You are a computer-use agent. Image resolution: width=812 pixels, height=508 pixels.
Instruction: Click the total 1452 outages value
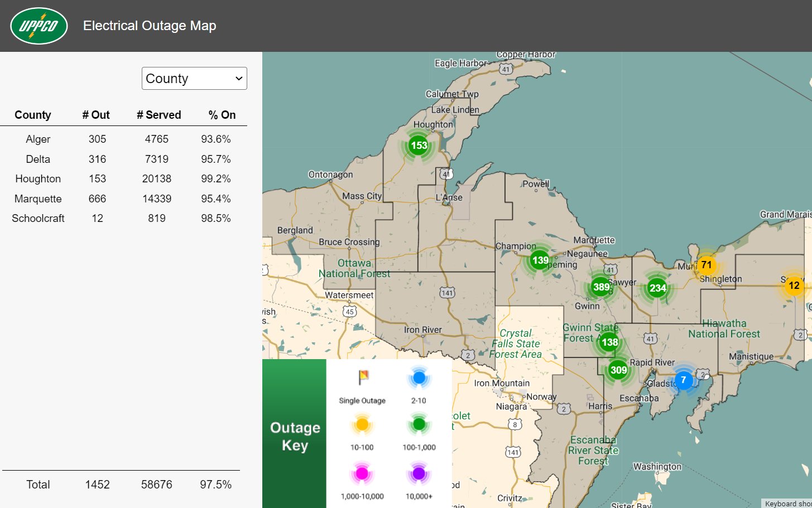point(97,485)
